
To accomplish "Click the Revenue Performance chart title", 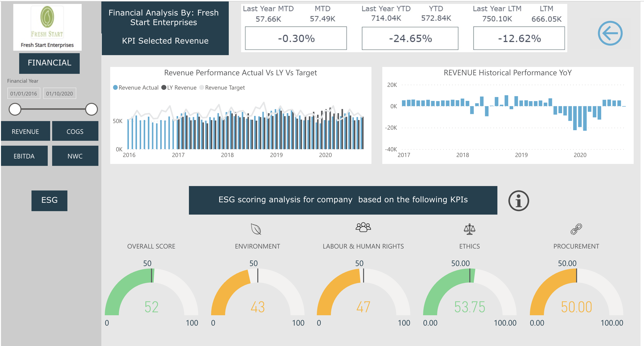I will click(240, 73).
